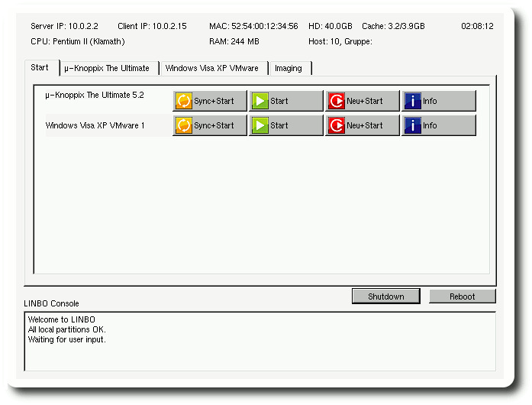Click the orange Sync+Start icon for Windows VMware
This screenshot has height=405, width=532.
pos(184,125)
